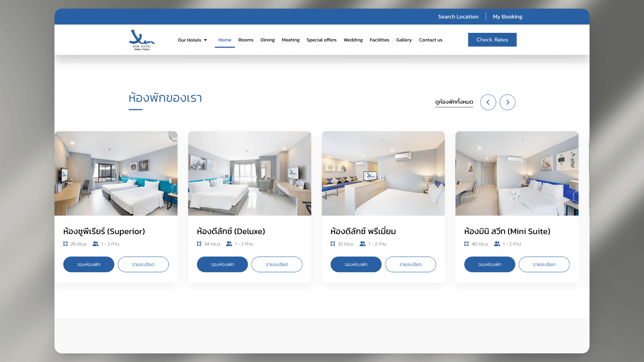Click the Xen Hotel logo

point(142,40)
